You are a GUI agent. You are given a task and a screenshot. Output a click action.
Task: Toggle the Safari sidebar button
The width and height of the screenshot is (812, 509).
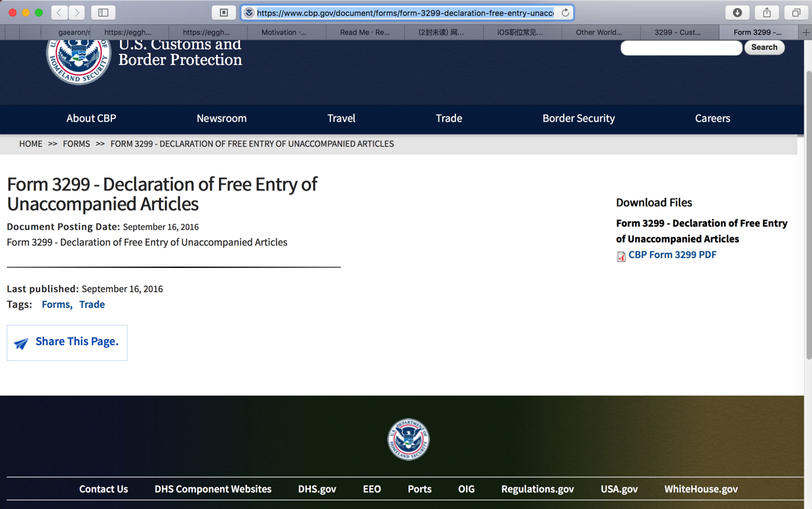point(104,12)
